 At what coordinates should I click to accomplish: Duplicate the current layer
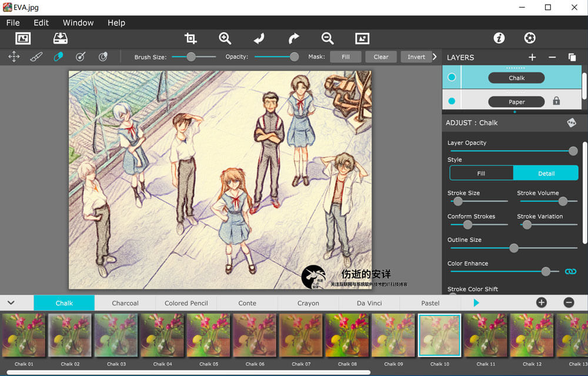coord(572,57)
